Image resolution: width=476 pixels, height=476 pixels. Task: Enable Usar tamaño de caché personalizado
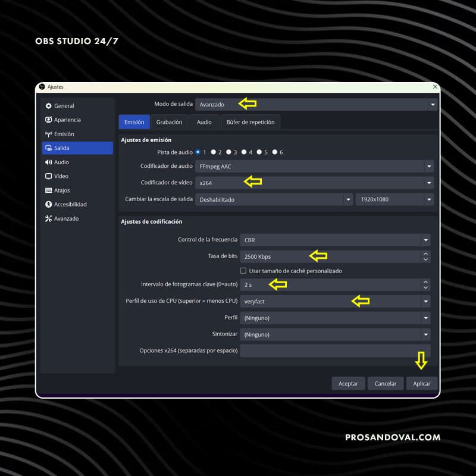coord(243,271)
